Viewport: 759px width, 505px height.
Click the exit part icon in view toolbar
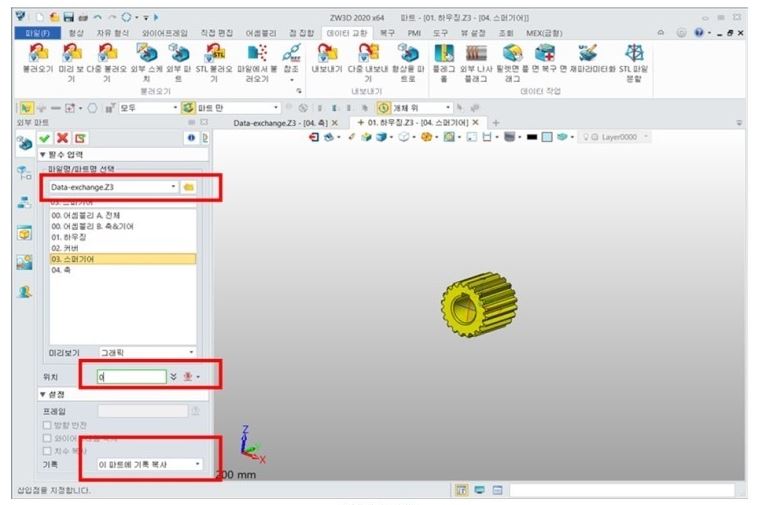314,137
